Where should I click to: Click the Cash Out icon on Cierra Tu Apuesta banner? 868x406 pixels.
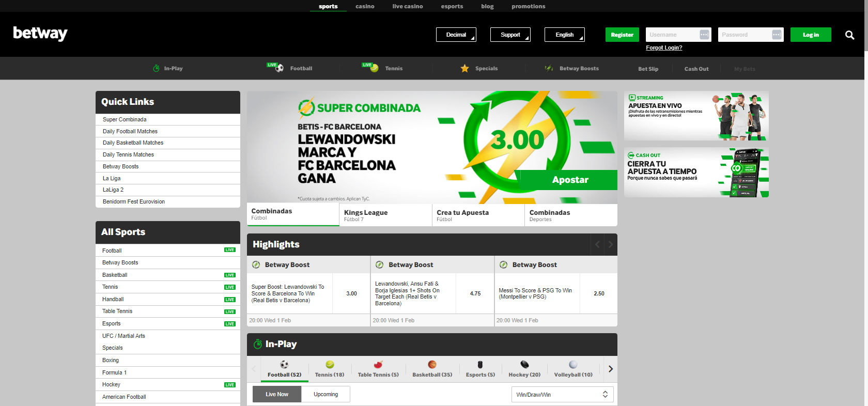point(631,155)
